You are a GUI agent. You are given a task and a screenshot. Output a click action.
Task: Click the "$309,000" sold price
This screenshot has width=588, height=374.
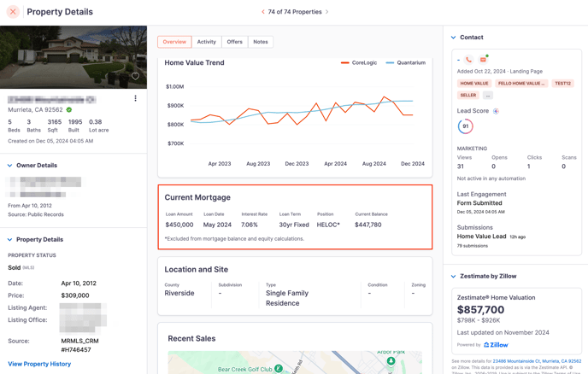point(75,295)
